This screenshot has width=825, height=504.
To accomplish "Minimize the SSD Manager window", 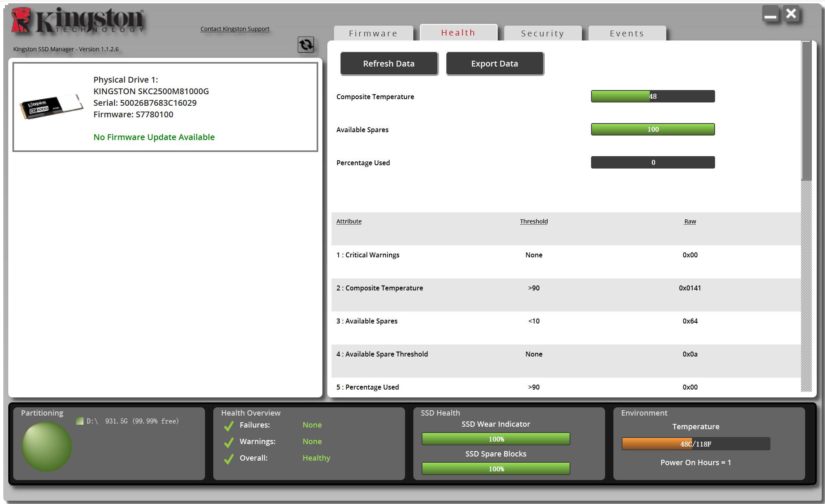I will pyautogui.click(x=770, y=15).
